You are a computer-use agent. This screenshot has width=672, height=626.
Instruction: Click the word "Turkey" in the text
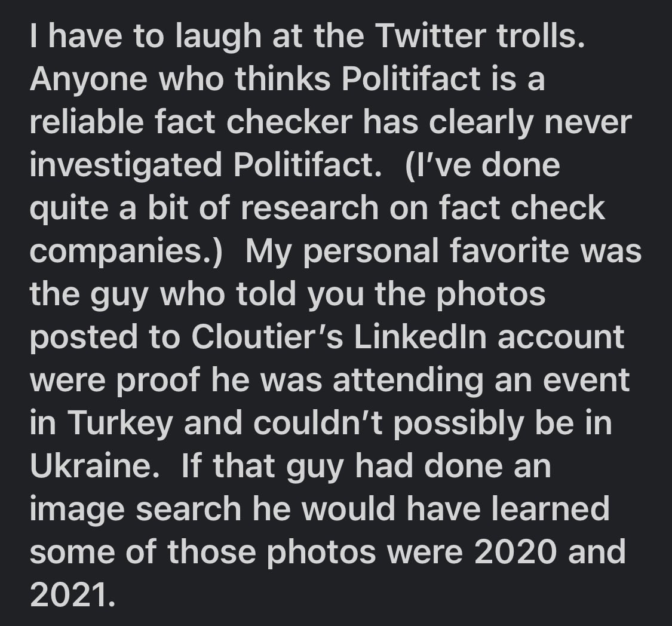(119, 424)
